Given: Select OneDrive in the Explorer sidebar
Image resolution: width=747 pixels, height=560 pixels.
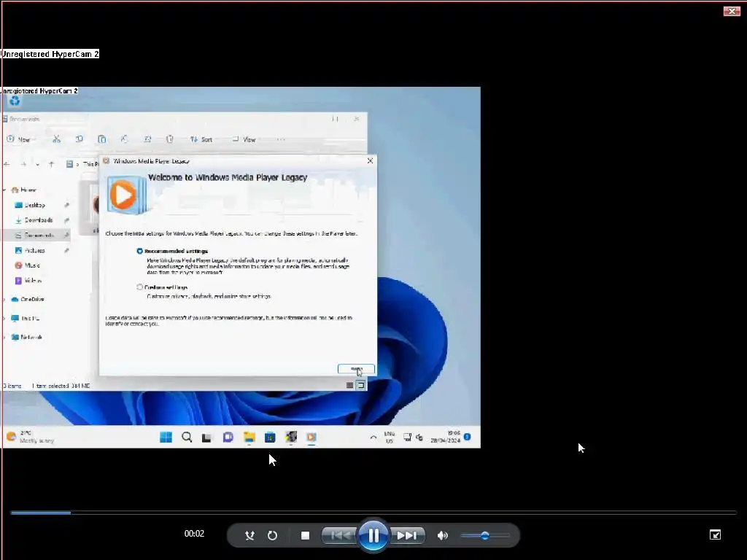Looking at the screenshot, I should click(28, 300).
